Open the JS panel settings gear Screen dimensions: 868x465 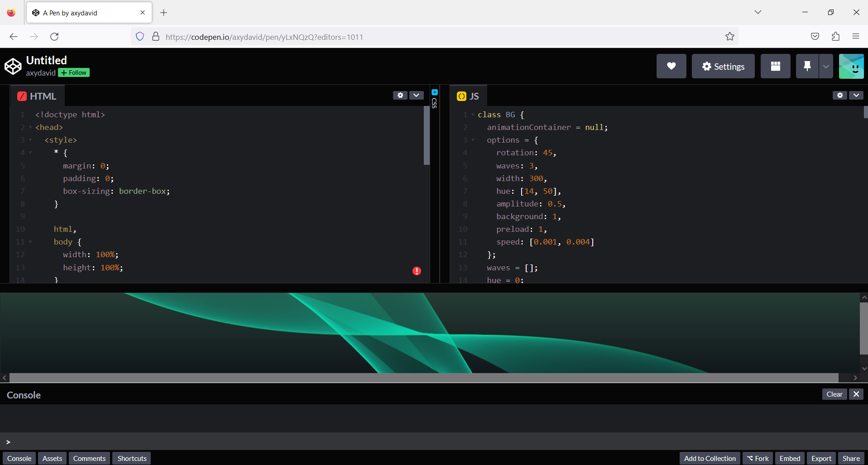click(839, 95)
